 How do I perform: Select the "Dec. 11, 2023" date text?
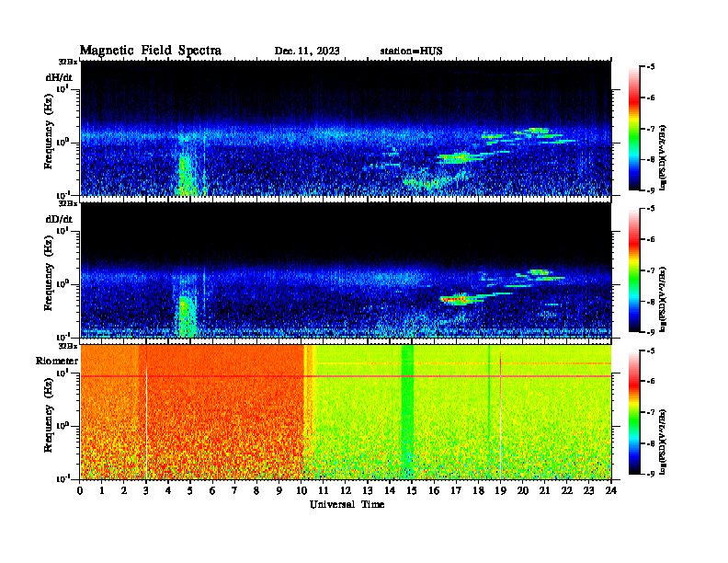coord(307,51)
